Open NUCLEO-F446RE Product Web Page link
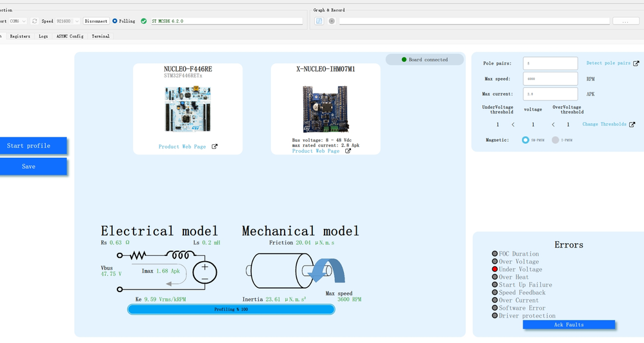This screenshot has width=644, height=343. pyautogui.click(x=183, y=146)
